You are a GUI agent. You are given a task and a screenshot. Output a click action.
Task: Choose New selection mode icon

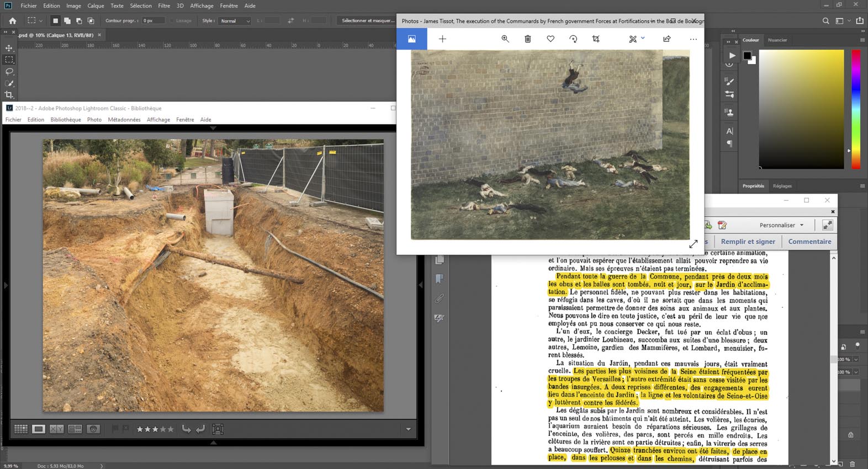pyautogui.click(x=55, y=20)
